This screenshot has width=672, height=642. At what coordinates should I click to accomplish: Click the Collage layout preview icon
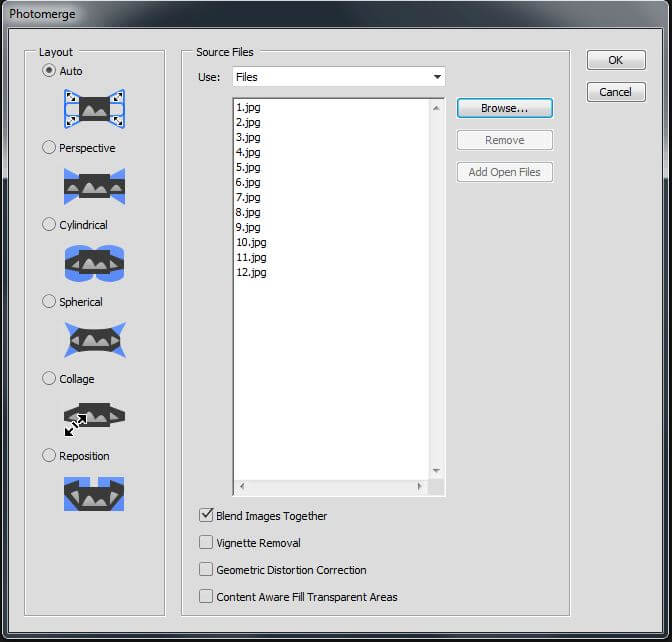coord(94,417)
